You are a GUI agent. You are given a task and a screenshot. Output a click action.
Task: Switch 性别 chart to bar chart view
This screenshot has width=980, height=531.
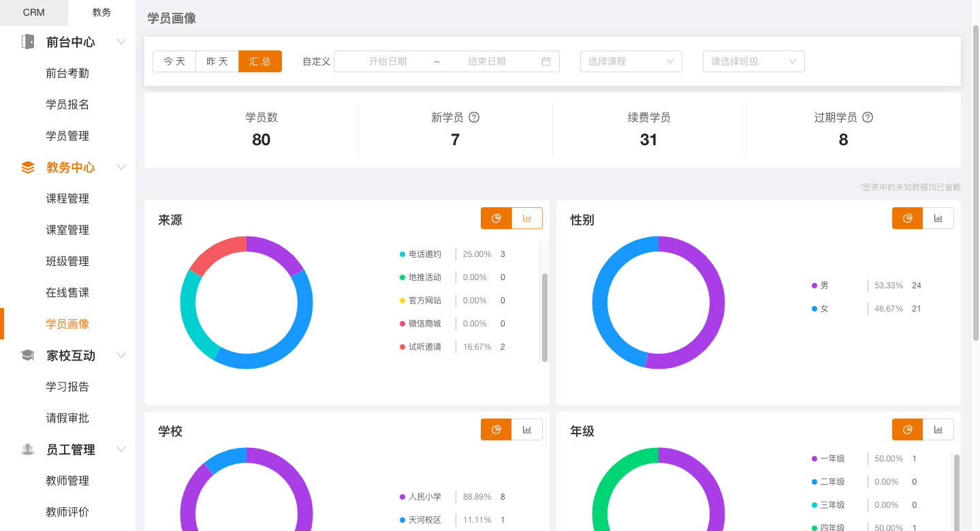point(938,218)
